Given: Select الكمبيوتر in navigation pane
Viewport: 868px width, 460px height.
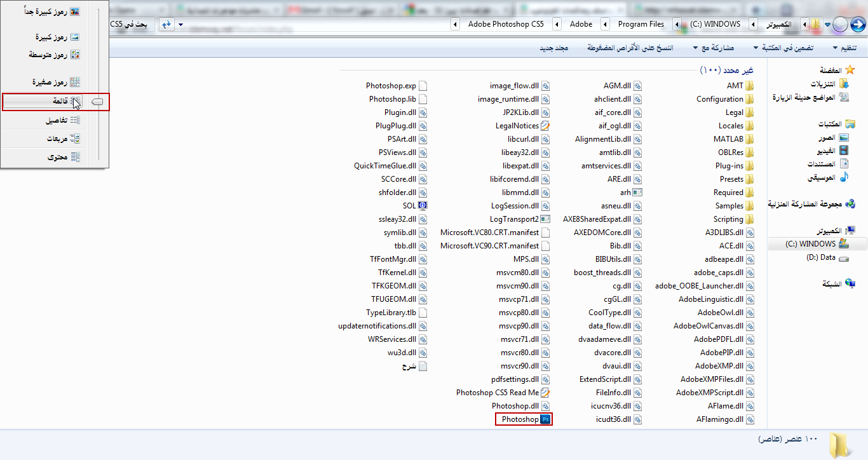Looking at the screenshot, I should coord(836,231).
